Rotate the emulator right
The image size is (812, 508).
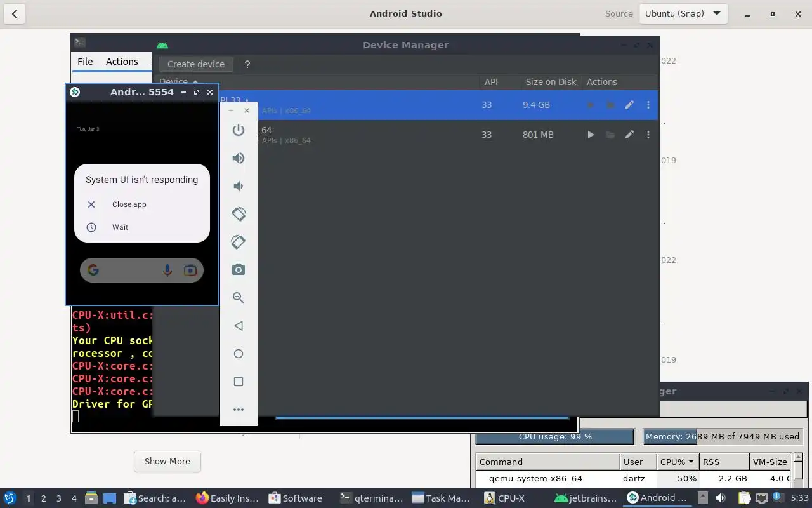(x=239, y=242)
